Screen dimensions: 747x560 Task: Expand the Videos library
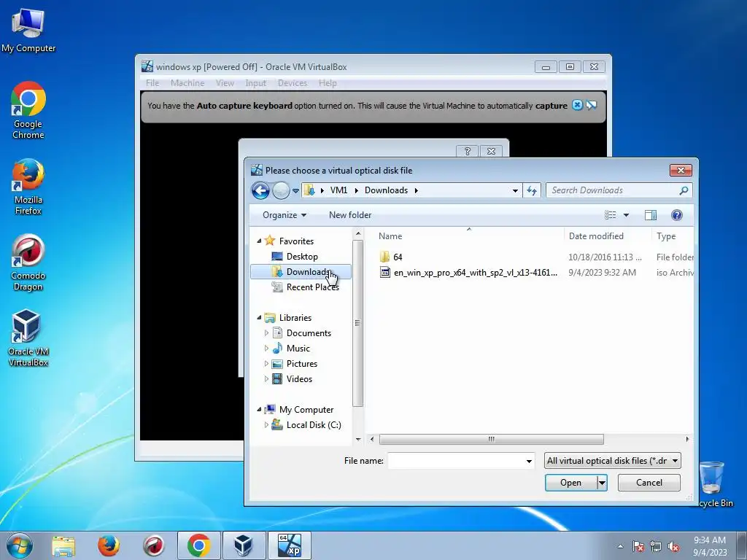[x=266, y=379]
